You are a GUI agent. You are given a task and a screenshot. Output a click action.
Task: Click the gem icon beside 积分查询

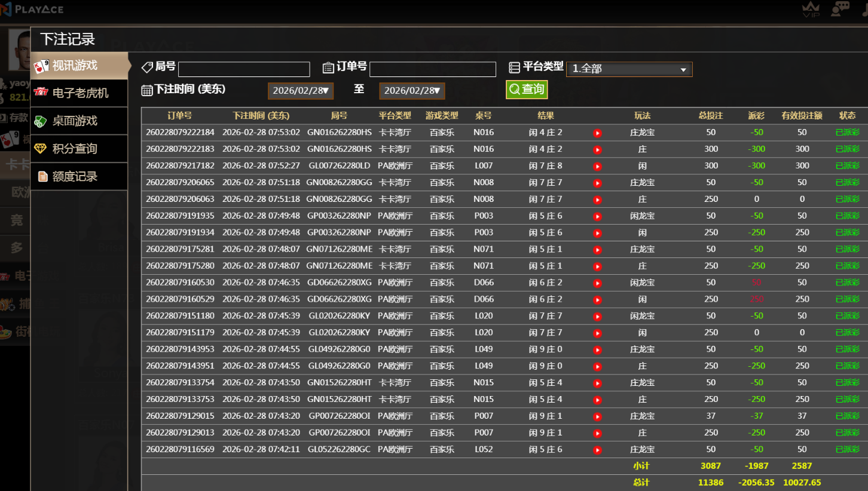pos(40,148)
